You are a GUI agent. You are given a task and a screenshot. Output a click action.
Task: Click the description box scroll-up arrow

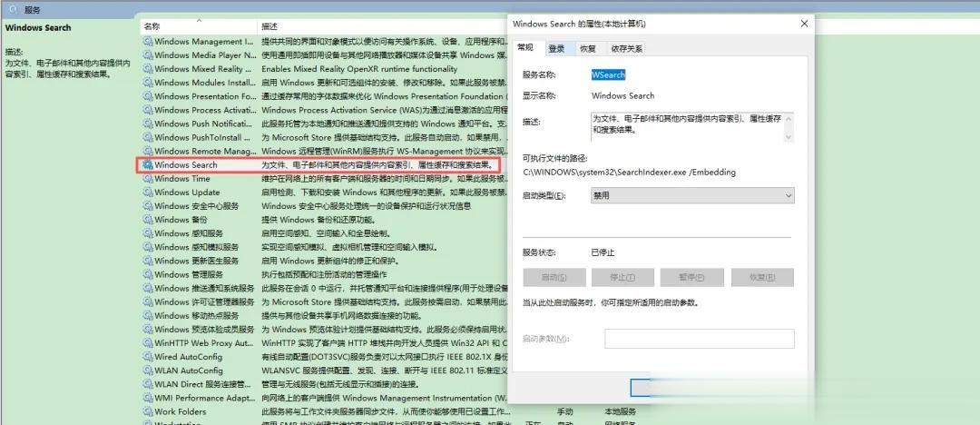click(x=789, y=118)
